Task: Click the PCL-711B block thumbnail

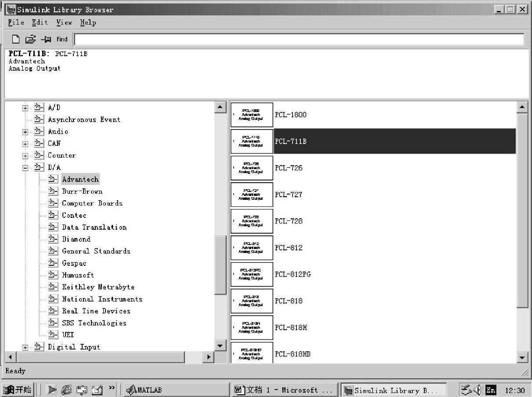Action: pos(252,141)
